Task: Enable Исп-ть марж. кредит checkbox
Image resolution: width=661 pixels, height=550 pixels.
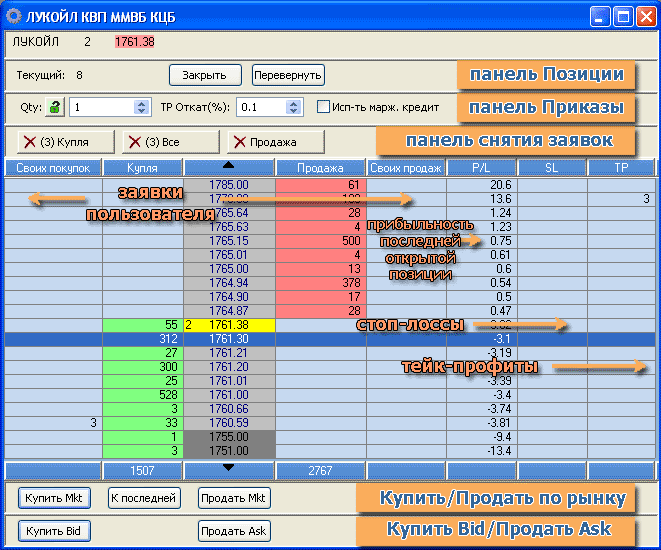Action: (323, 107)
